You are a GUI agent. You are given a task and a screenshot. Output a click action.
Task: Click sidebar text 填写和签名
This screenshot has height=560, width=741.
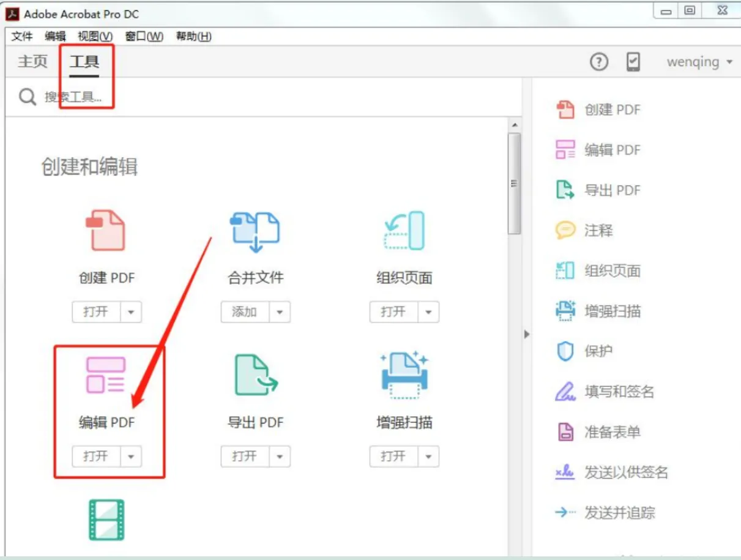coord(619,392)
